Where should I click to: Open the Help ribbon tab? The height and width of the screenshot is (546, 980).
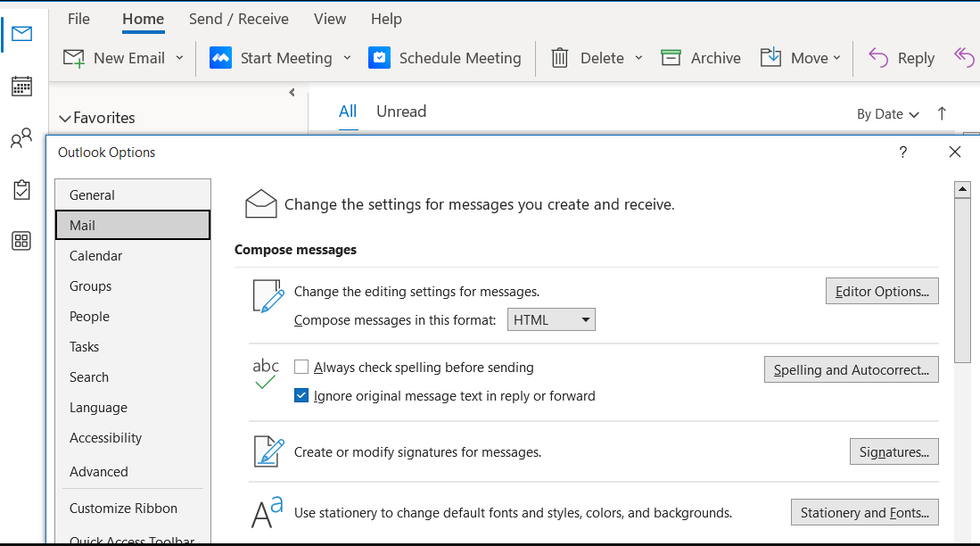pos(386,19)
